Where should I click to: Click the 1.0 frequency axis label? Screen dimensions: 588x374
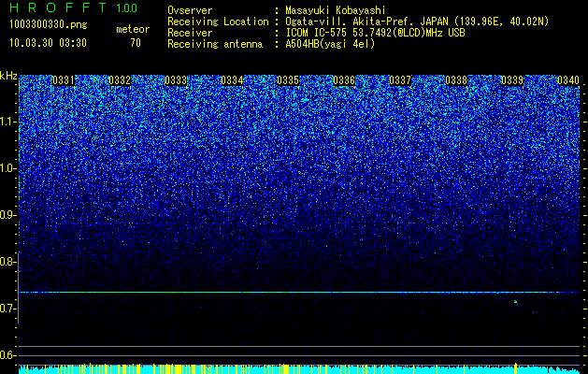8,168
